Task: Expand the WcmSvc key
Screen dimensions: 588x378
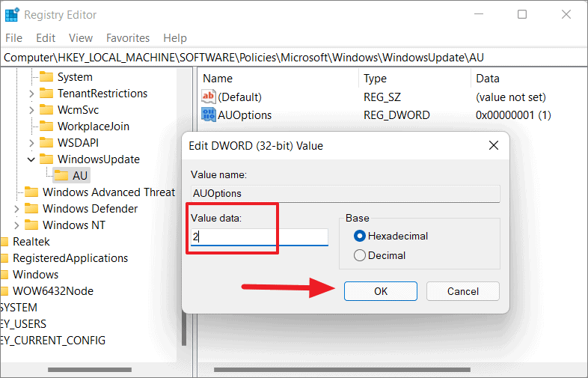Action: tap(31, 110)
